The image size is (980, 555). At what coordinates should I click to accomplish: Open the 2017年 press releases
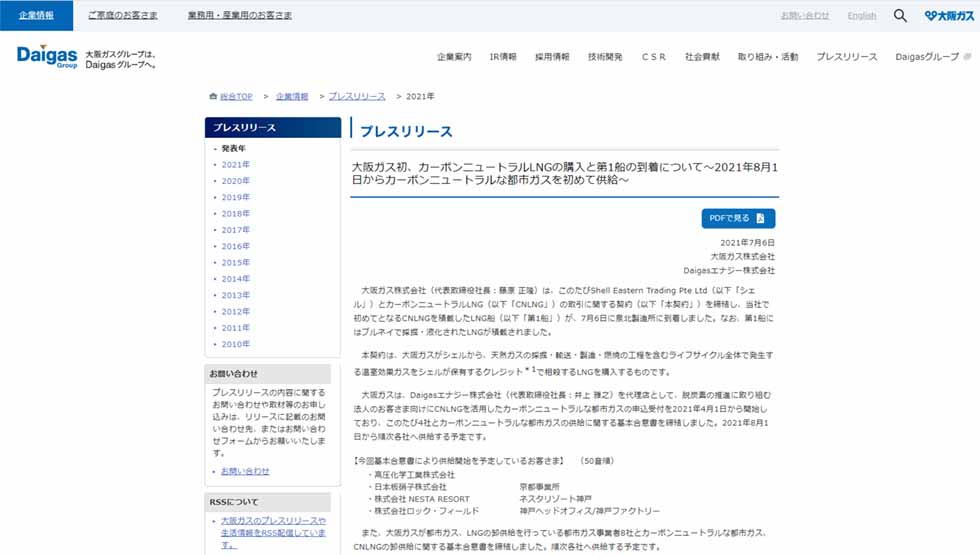tap(236, 230)
